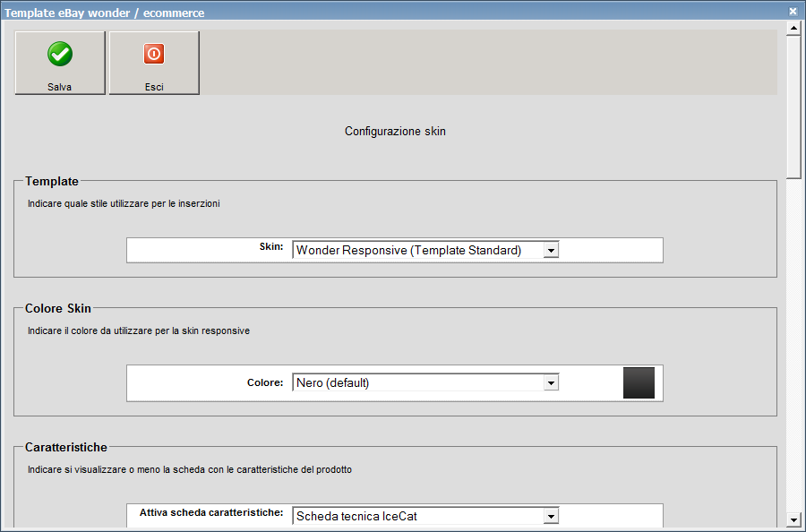Close the Template eBay wonder window
806x532 pixels.
coord(793,12)
